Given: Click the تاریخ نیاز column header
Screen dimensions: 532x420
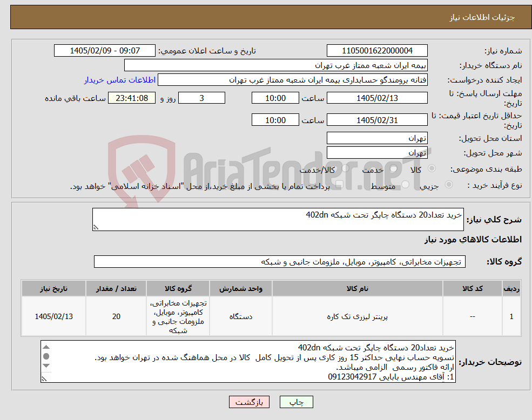Looking at the screenshot, I should (x=53, y=288).
